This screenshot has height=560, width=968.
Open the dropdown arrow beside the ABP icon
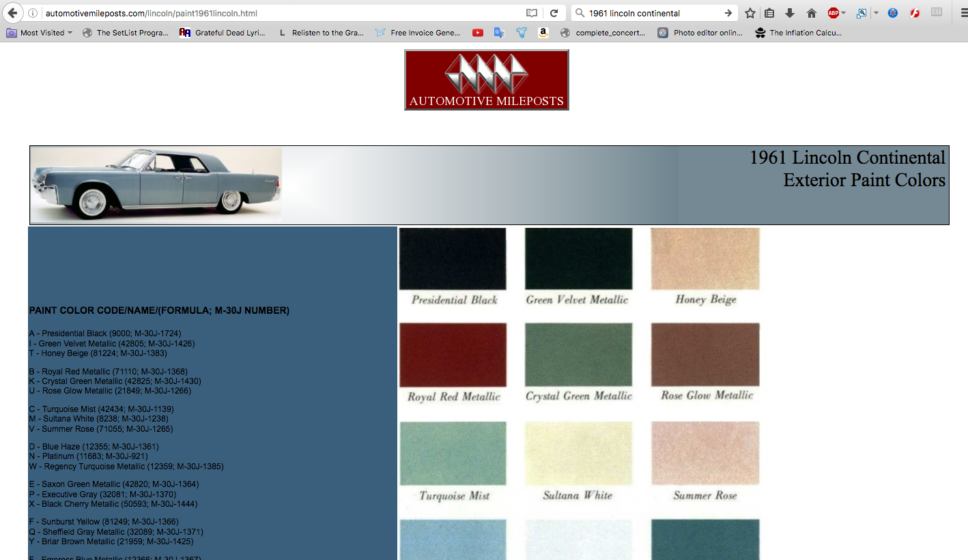(844, 13)
